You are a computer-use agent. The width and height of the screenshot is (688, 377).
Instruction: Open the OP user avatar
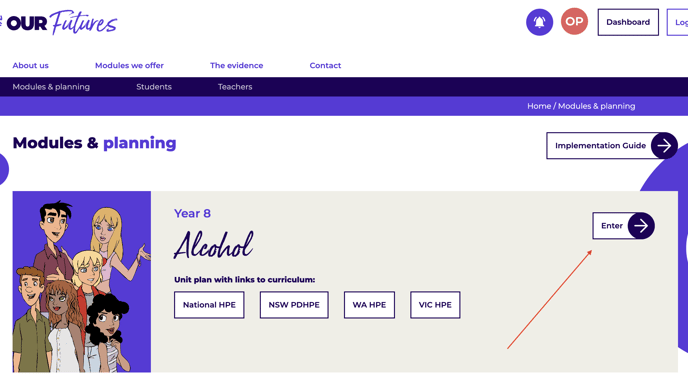(x=574, y=22)
